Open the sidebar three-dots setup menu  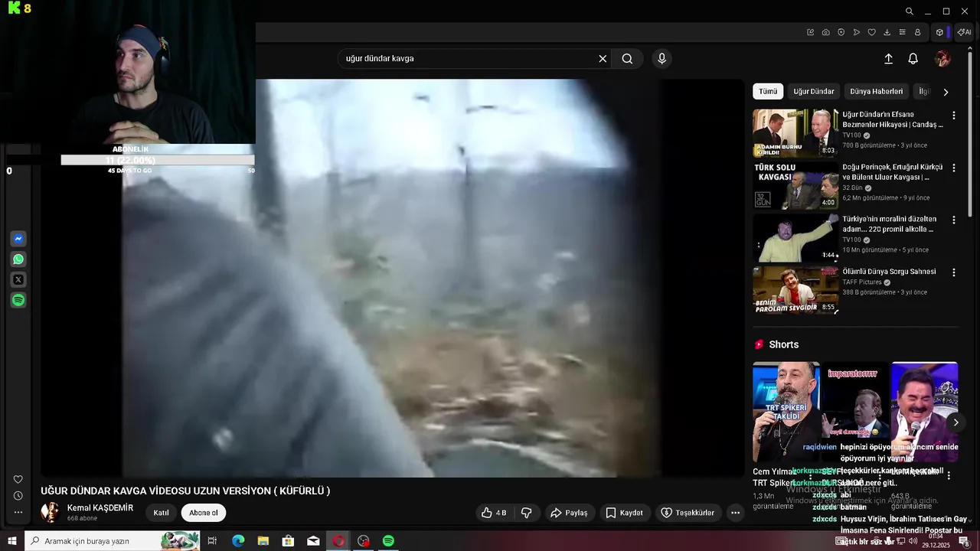point(18,512)
